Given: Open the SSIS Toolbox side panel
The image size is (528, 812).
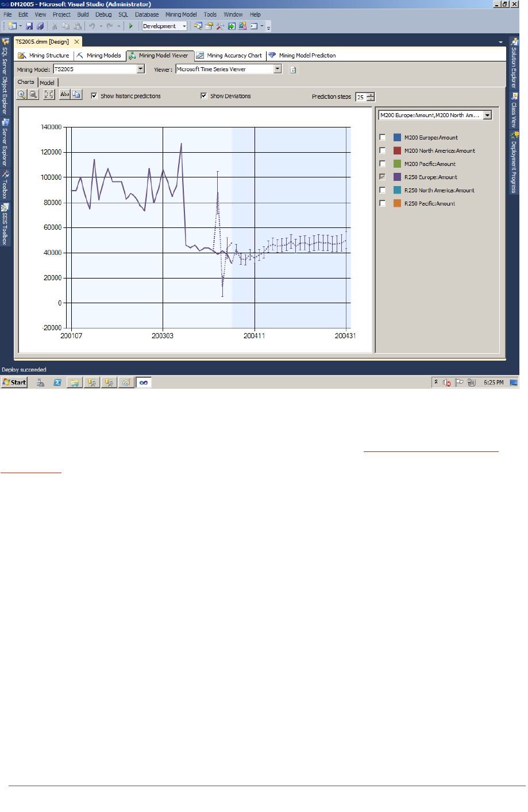Looking at the screenshot, I should tap(5, 224).
